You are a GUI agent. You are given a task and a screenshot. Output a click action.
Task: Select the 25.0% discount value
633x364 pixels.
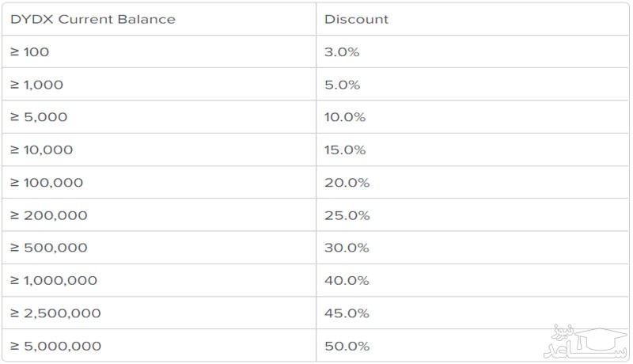pyautogui.click(x=347, y=215)
